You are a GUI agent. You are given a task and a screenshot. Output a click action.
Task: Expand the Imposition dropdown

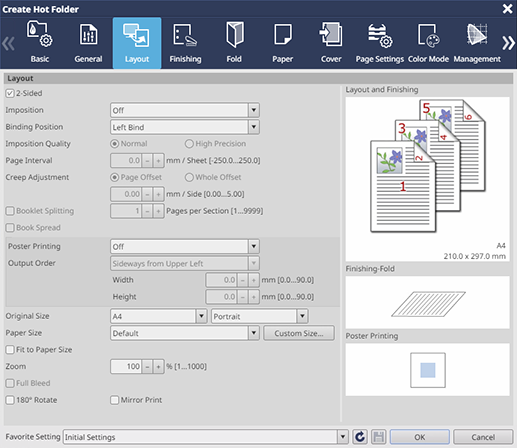pyautogui.click(x=185, y=110)
